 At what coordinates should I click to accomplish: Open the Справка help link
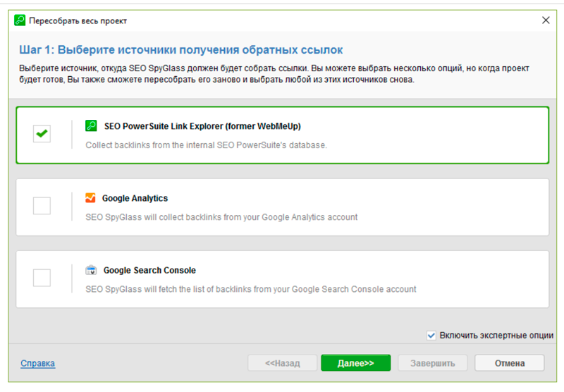pyautogui.click(x=38, y=363)
